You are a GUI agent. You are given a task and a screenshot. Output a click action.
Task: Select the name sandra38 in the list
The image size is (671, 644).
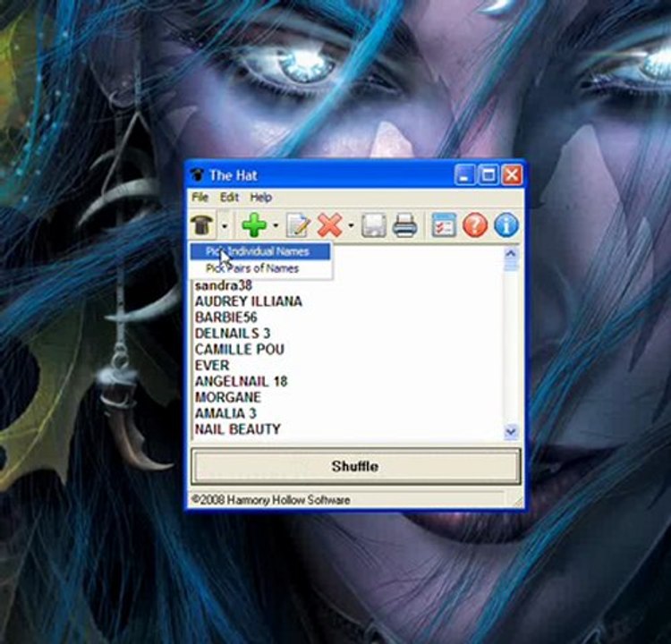(x=224, y=285)
